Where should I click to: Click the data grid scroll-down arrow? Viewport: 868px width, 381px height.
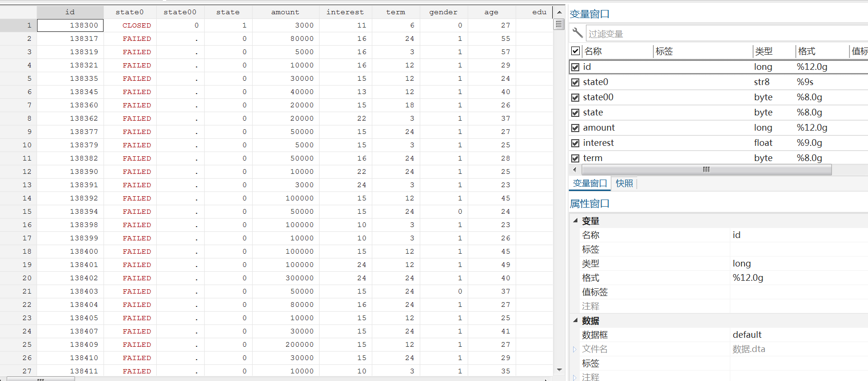[x=559, y=370]
